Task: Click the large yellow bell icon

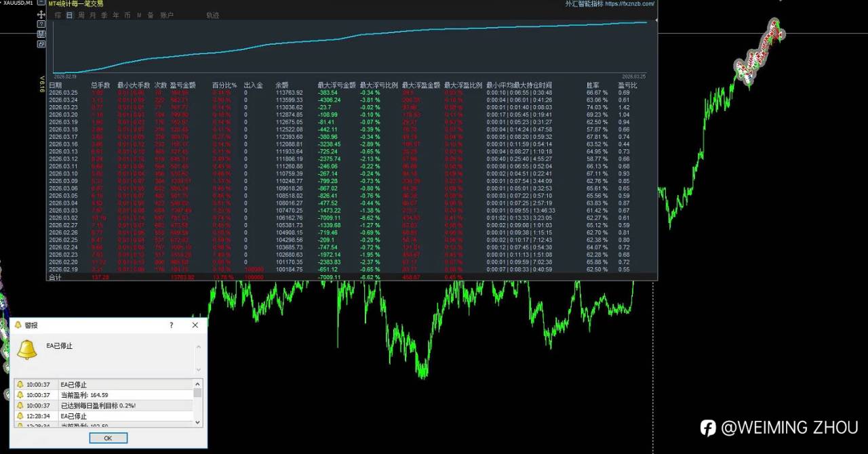Action: (x=27, y=350)
